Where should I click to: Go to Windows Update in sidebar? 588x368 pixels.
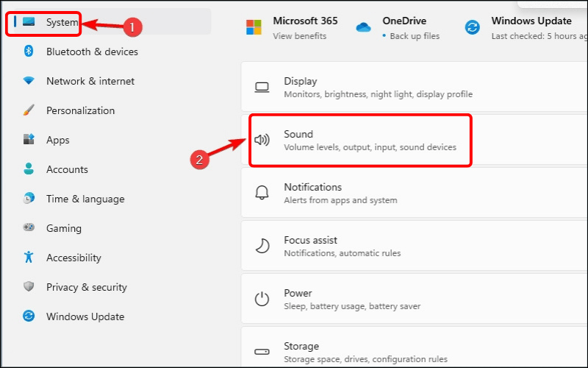click(x=85, y=316)
